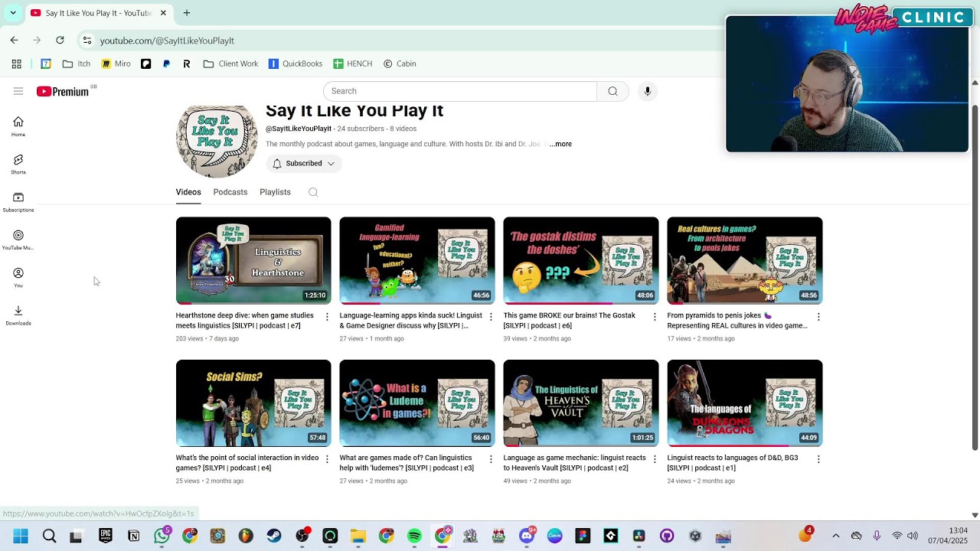Go back in the browser
Screen dimensions: 980x551
click(x=14, y=40)
